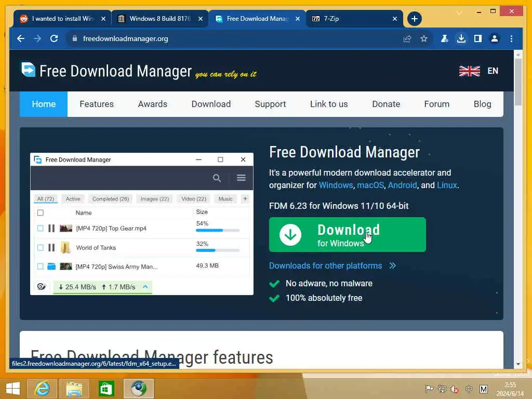Check the select-all checkbox beside Name

(41, 212)
